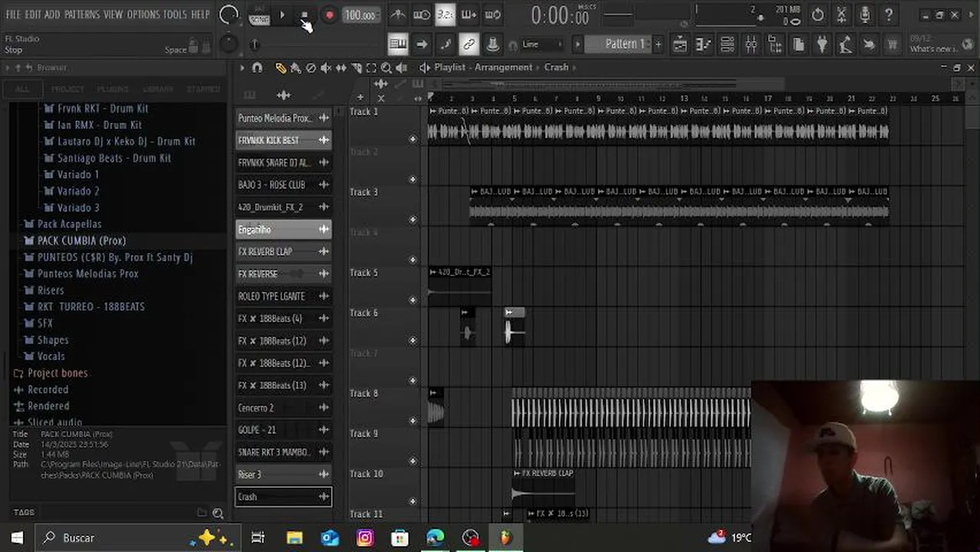The width and height of the screenshot is (980, 552).
Task: Click the tempo 100.000 field
Action: tap(360, 15)
